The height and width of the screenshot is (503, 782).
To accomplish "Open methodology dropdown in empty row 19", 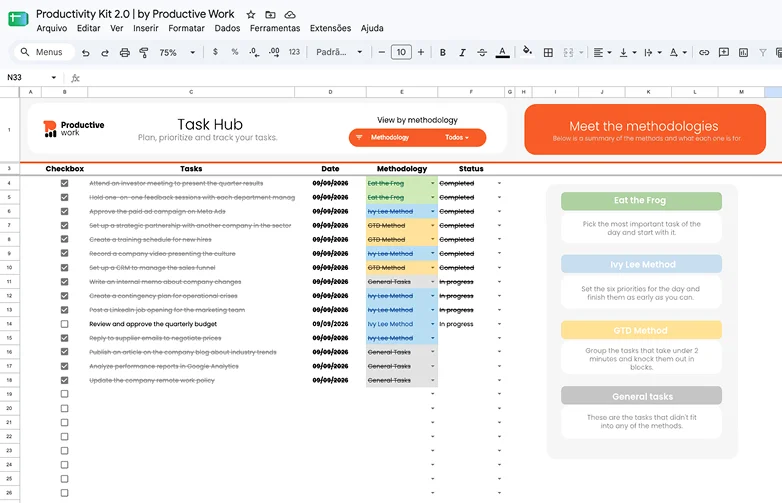I will [432, 394].
